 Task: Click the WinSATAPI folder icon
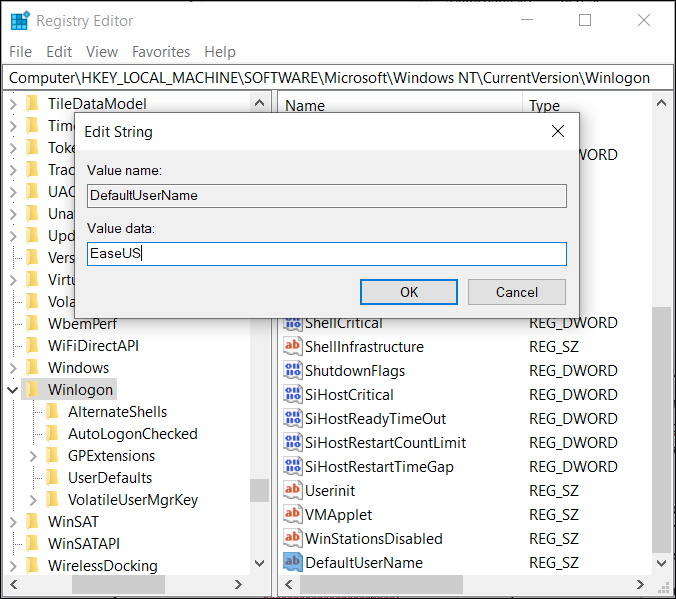coord(32,543)
